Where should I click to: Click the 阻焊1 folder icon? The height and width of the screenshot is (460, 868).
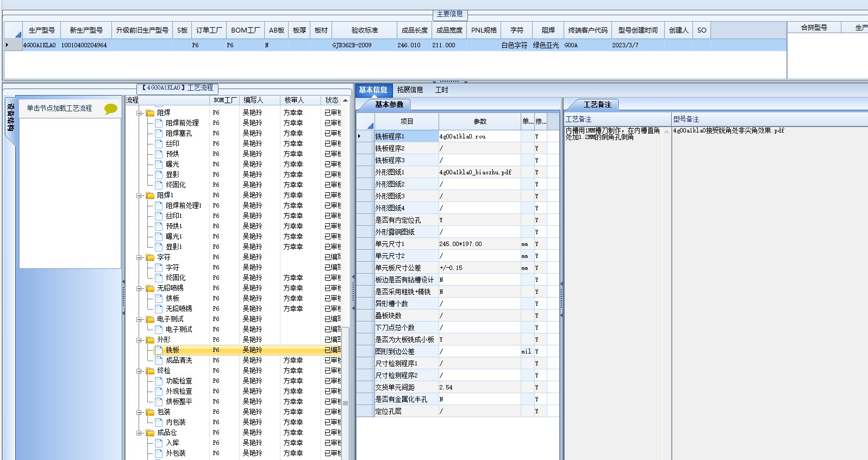[x=150, y=196]
